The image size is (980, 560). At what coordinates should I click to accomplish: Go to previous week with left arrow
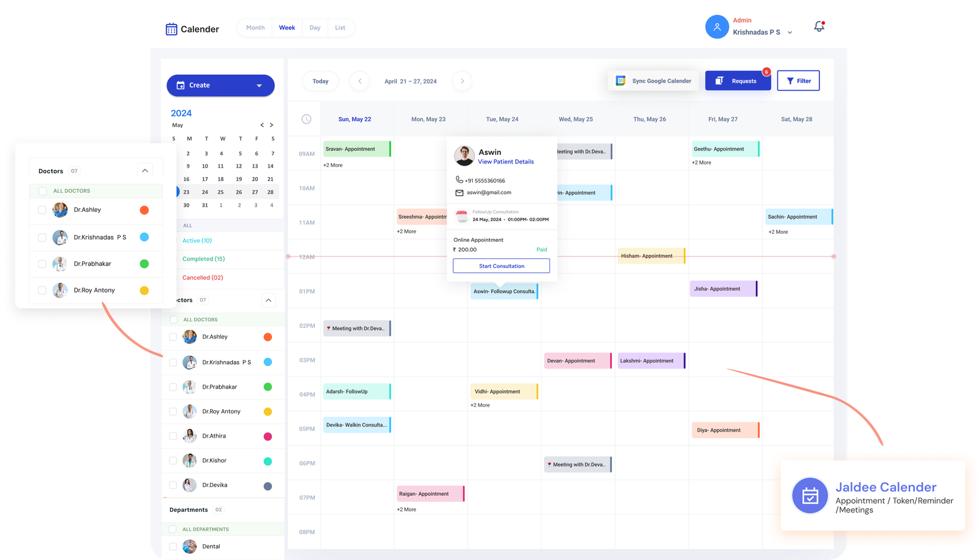[x=360, y=81]
